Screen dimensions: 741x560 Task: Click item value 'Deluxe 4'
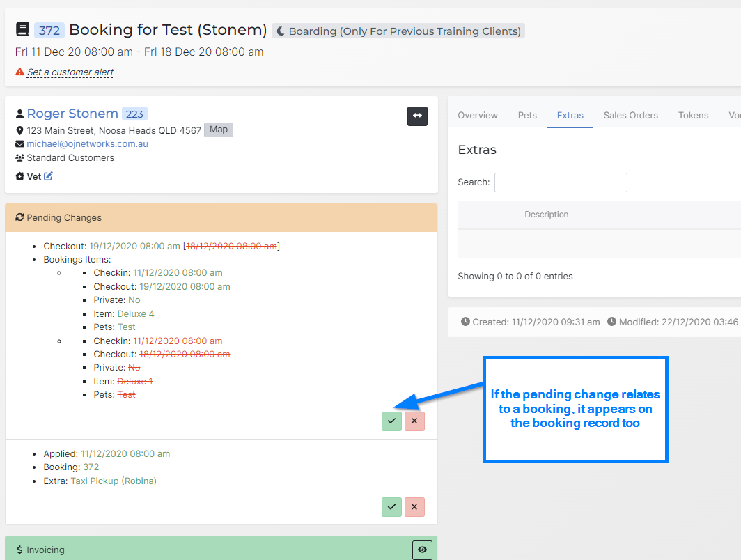tap(136, 314)
